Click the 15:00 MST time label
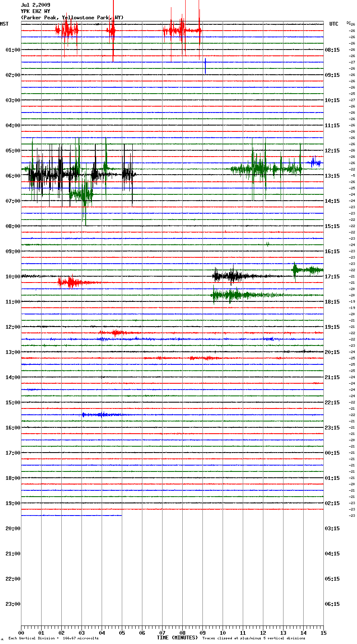Image resolution: width=357 pixels, height=644 pixels. click(13, 403)
